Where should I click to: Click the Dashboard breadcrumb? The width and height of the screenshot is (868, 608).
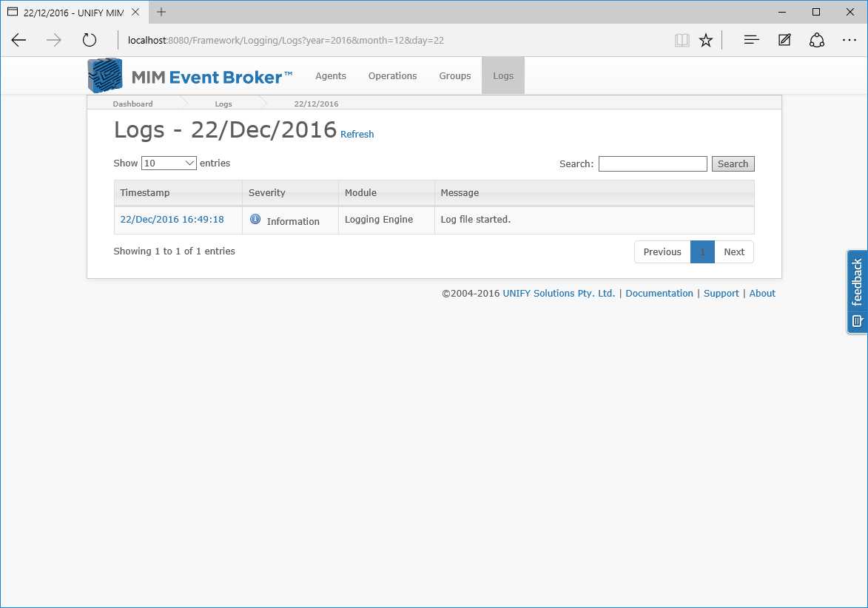(133, 104)
